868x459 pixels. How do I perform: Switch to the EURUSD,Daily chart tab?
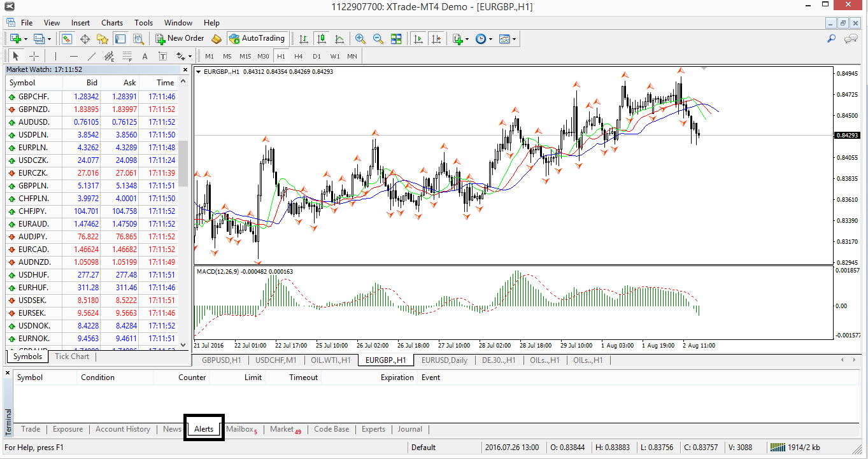[x=444, y=360]
